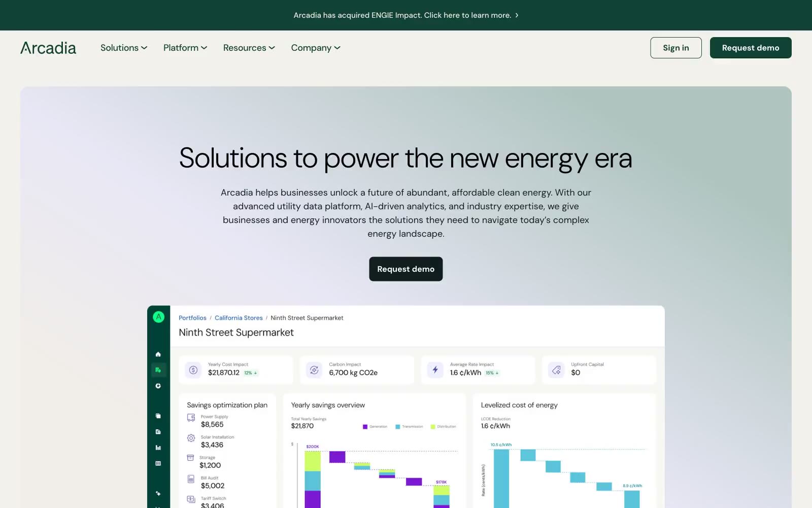
Task: Expand the Resources navigation menu
Action: (249, 48)
